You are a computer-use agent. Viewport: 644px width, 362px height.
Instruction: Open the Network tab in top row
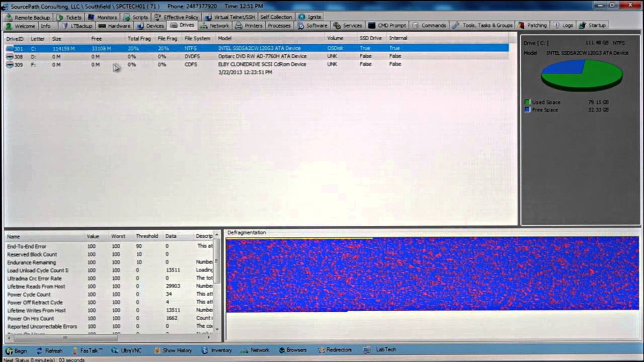click(x=215, y=26)
